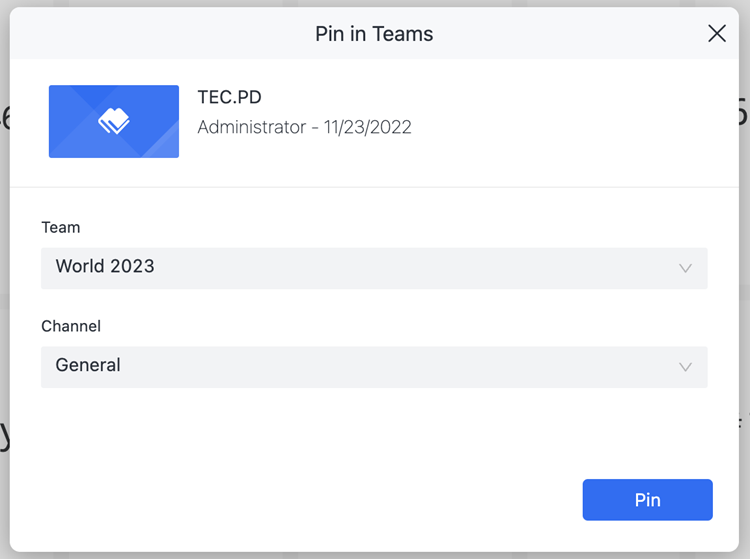This screenshot has height=559, width=750.
Task: Click empty space between Team and Channel fields
Action: 374,305
